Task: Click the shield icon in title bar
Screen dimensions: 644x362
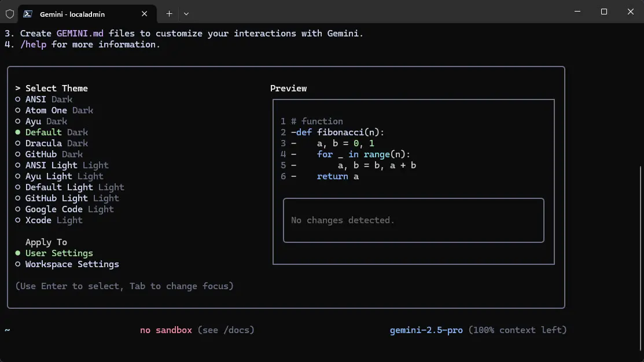Action: [10, 14]
